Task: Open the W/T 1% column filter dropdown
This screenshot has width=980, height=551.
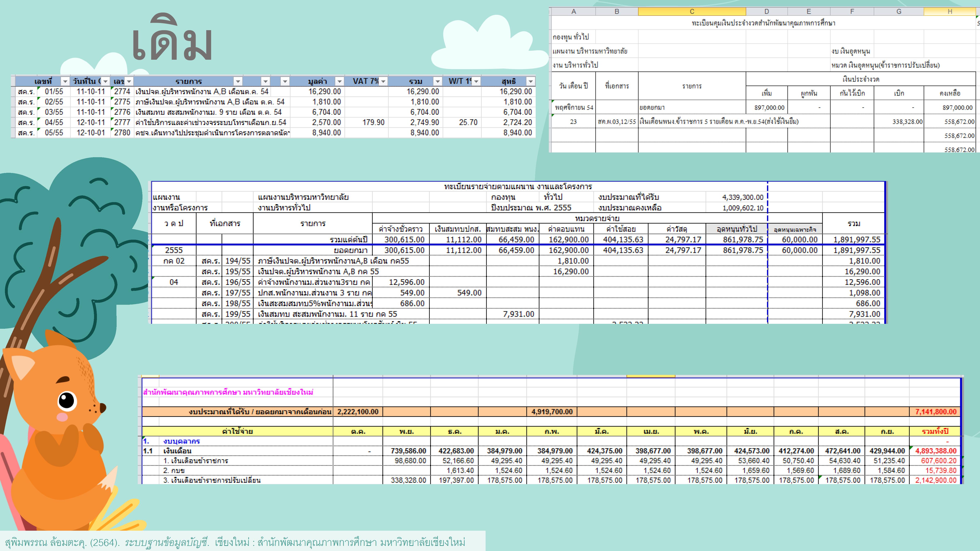Action: [x=476, y=81]
